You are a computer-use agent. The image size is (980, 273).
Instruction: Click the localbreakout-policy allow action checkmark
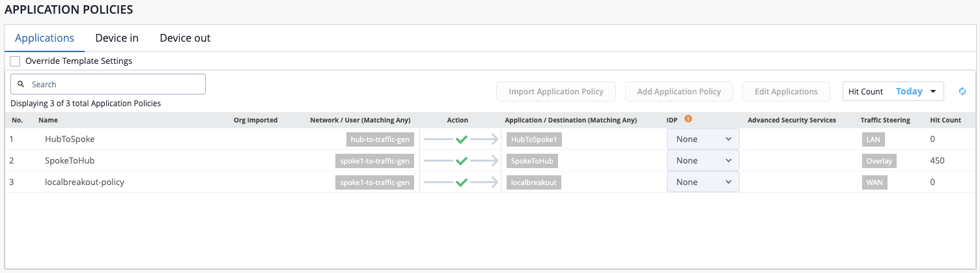click(x=461, y=182)
